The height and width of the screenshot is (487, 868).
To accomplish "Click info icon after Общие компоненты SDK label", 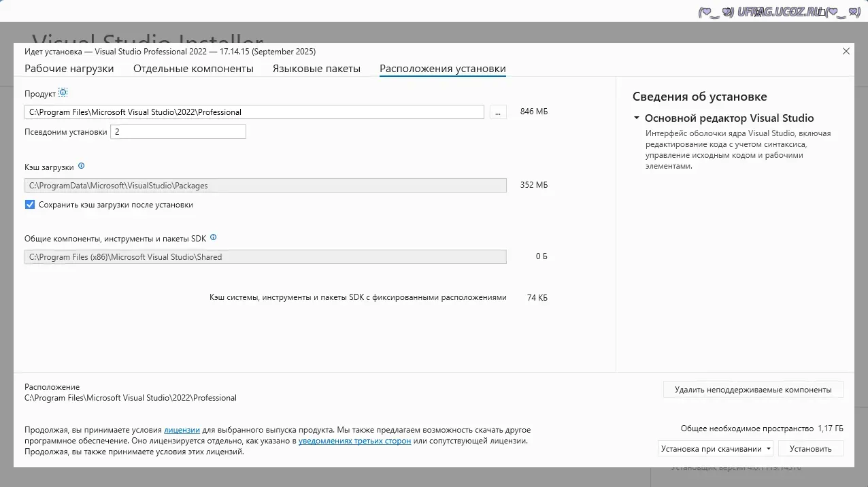I will coord(213,238).
